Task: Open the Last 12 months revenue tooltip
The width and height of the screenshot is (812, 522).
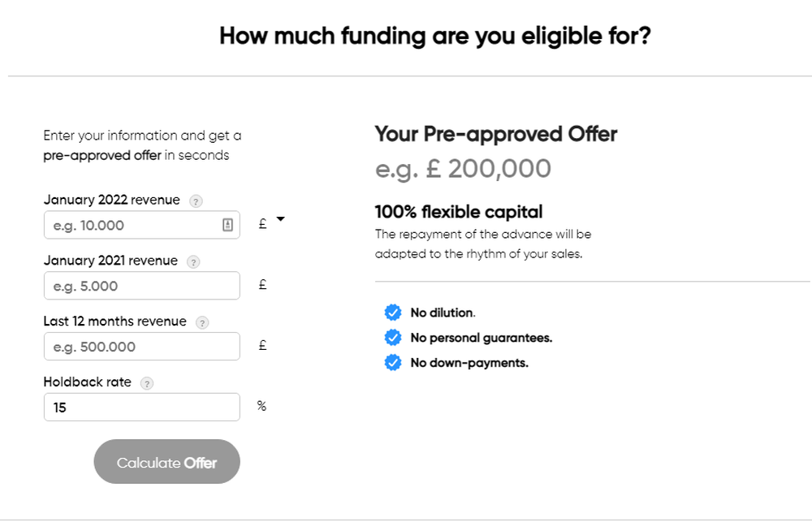Action: [202, 322]
